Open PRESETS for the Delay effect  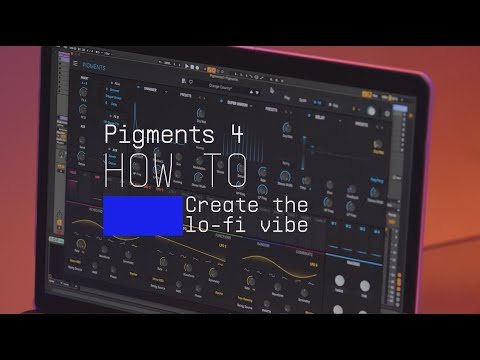point(361,124)
